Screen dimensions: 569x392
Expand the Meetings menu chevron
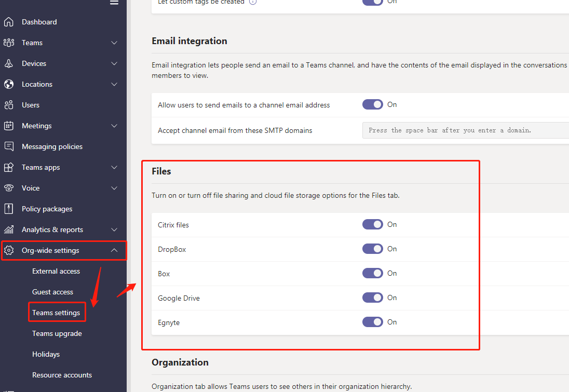(x=114, y=126)
